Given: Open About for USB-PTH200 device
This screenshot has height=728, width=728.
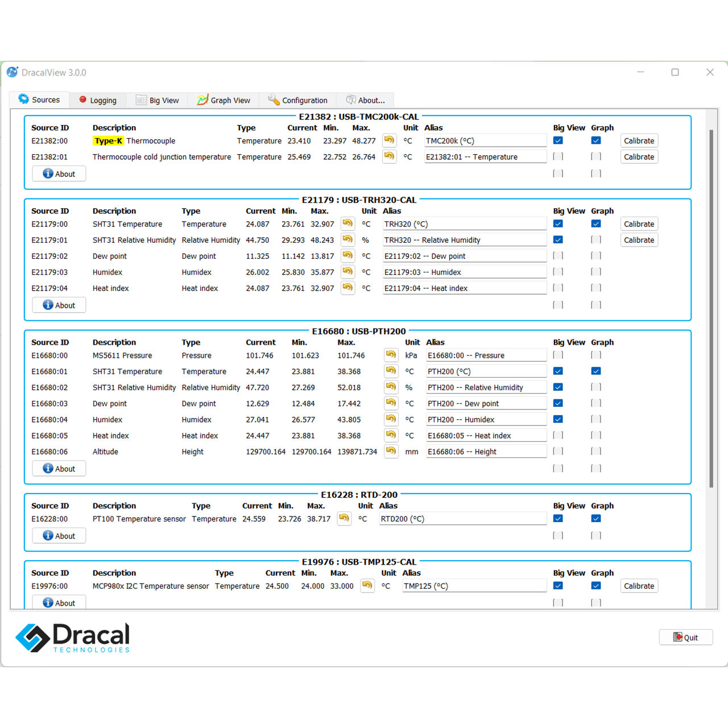Looking at the screenshot, I should click(59, 468).
